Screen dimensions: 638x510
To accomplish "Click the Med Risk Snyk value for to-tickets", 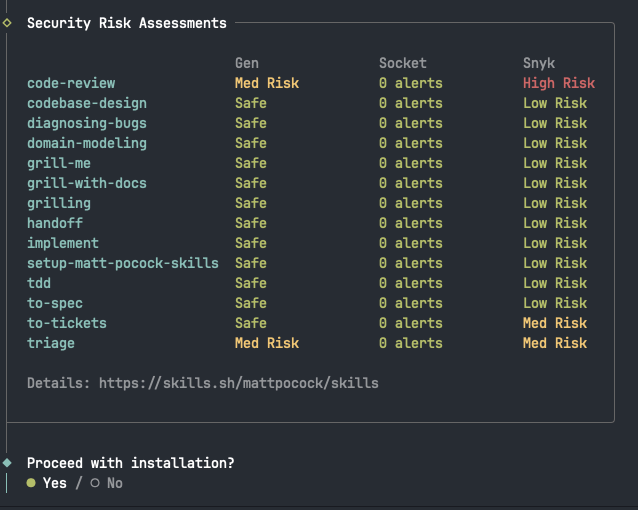I will click(555, 323).
